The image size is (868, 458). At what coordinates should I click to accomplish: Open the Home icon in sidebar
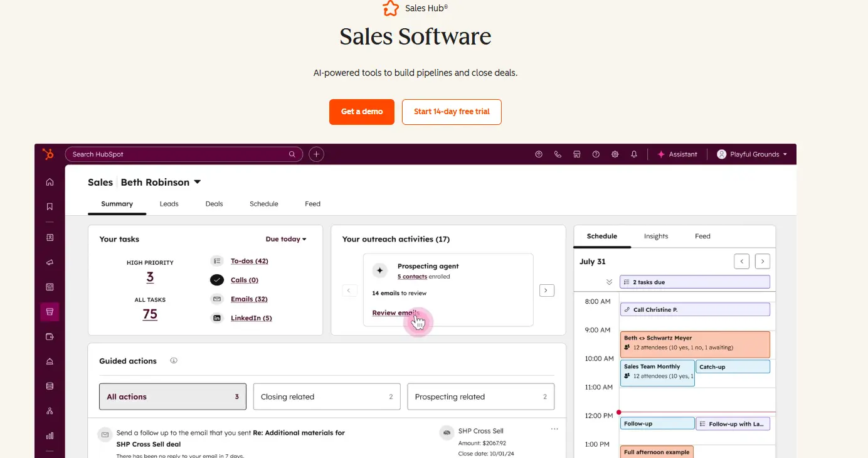coord(50,182)
